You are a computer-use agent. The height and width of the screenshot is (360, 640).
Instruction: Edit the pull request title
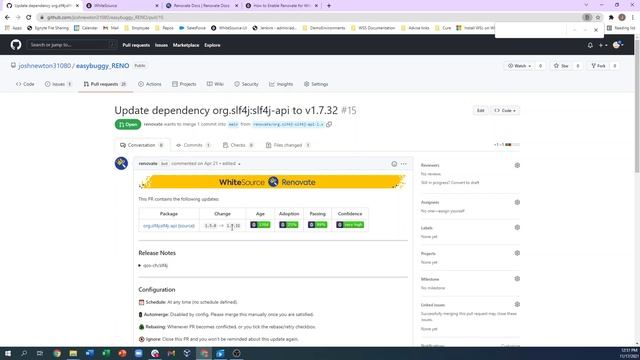(480, 111)
